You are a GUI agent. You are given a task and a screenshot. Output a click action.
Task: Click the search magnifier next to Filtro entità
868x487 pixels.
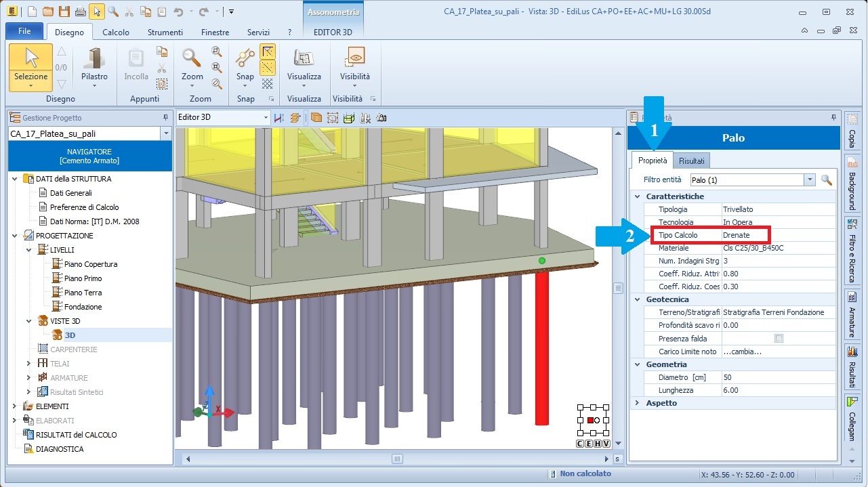tap(827, 179)
